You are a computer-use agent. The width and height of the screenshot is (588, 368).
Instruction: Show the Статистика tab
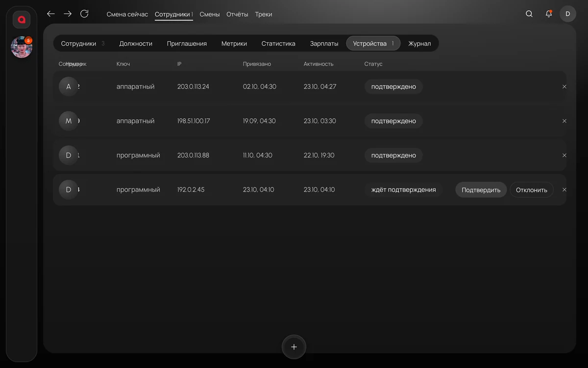pyautogui.click(x=278, y=43)
